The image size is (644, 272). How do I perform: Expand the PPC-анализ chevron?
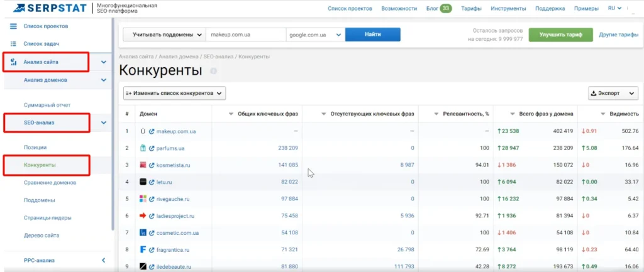click(104, 260)
